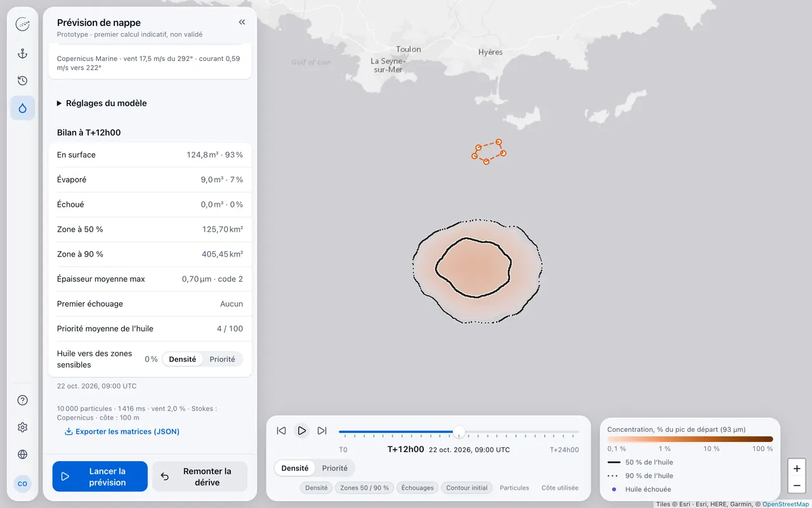812x508 pixels.
Task: Skip to the last timeline step
Action: (x=322, y=431)
